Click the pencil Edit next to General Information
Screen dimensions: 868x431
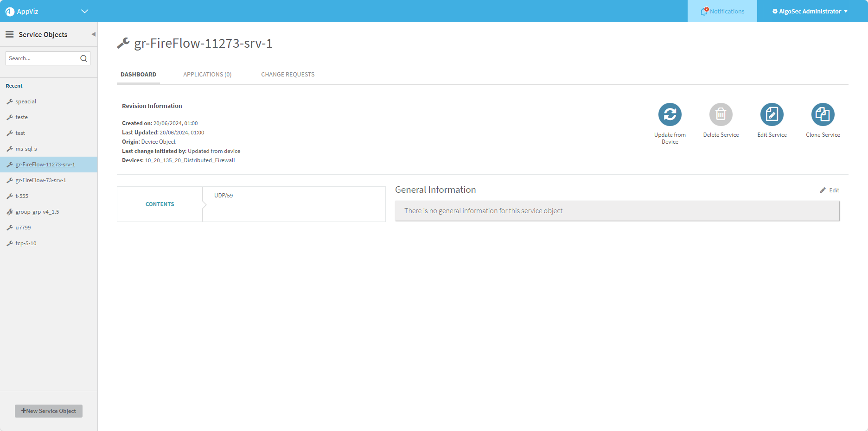(829, 190)
